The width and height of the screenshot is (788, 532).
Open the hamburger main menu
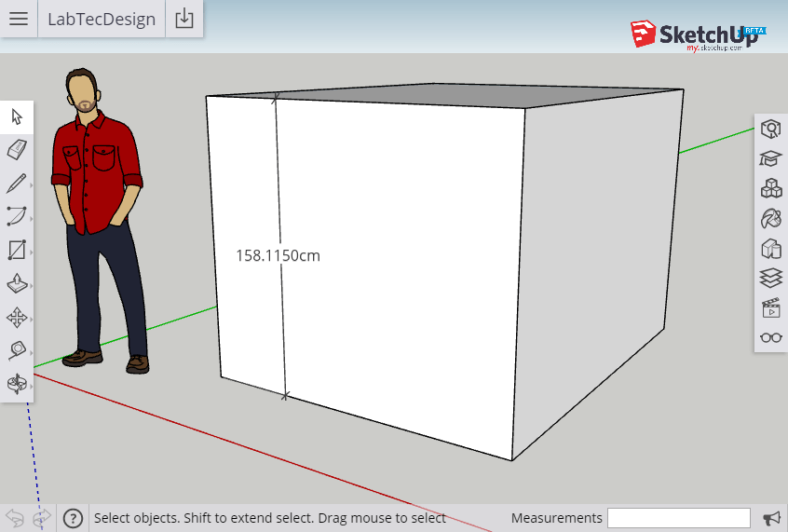pyautogui.click(x=19, y=19)
